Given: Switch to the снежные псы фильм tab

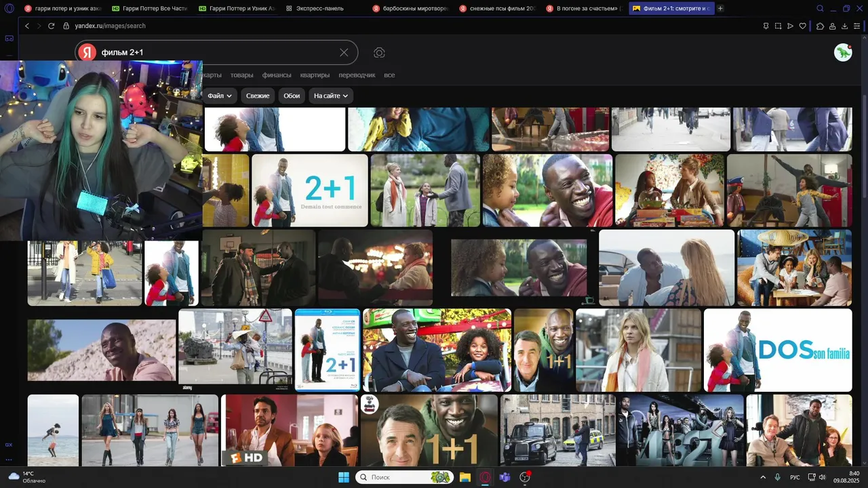Looking at the screenshot, I should pos(497,9).
